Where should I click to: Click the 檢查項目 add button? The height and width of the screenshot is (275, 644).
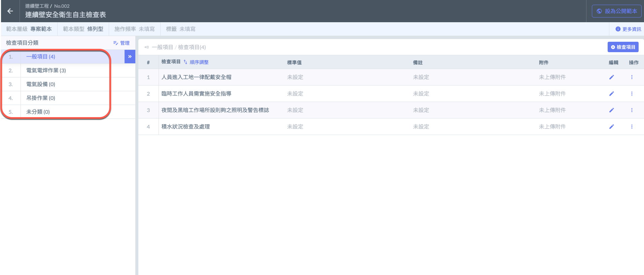click(x=623, y=47)
